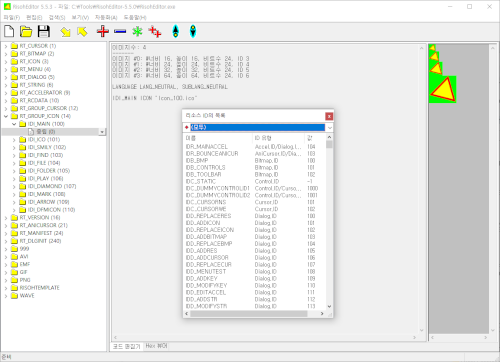The width and height of the screenshot is (500, 362).
Task: Select the IDC_STATIC row
Action: [x=254, y=181]
